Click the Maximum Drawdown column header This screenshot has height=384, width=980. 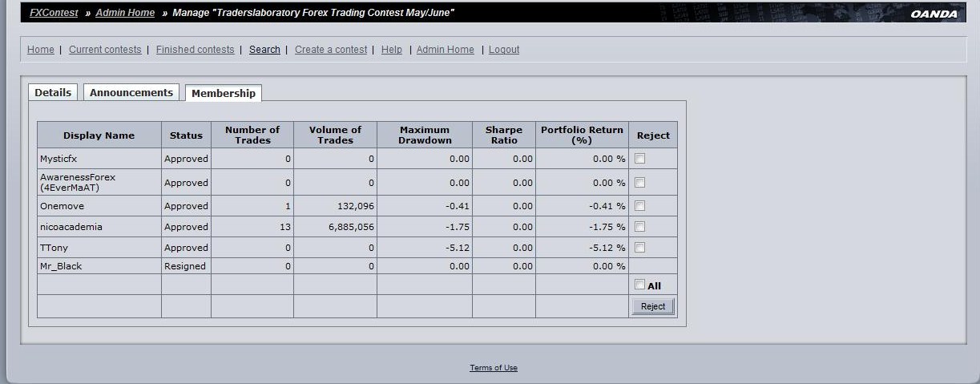point(425,135)
